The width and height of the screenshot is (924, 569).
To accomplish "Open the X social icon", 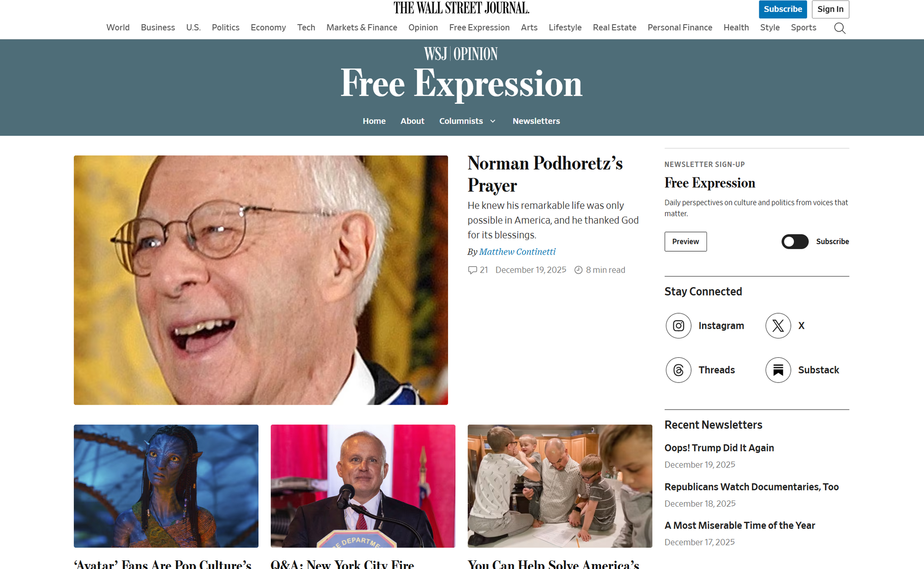I will tap(778, 326).
